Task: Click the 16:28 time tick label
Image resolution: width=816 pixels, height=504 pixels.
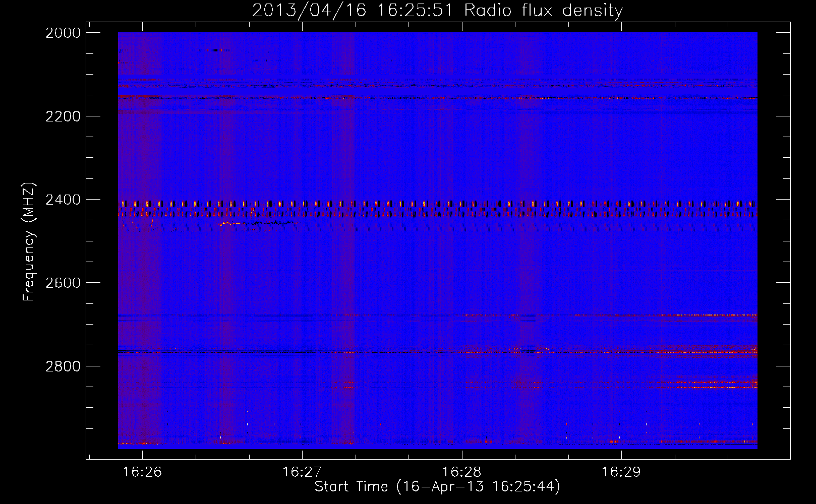Action: coord(461,472)
